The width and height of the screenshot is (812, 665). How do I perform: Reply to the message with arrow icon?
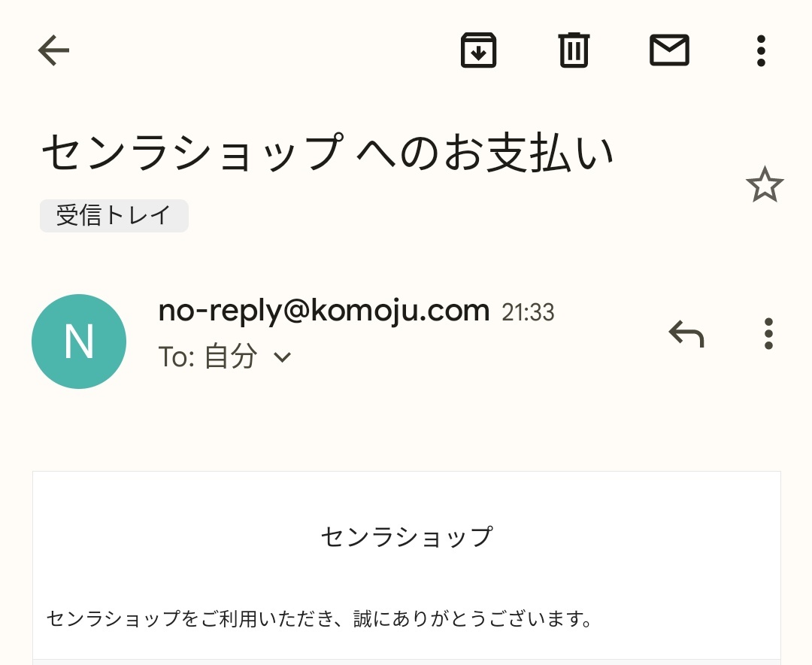point(686,333)
